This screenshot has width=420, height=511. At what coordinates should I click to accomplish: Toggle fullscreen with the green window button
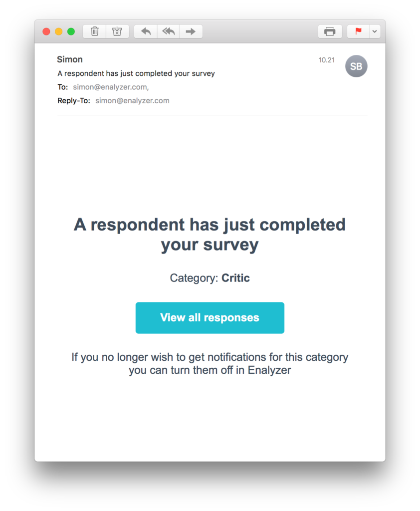tap(71, 31)
